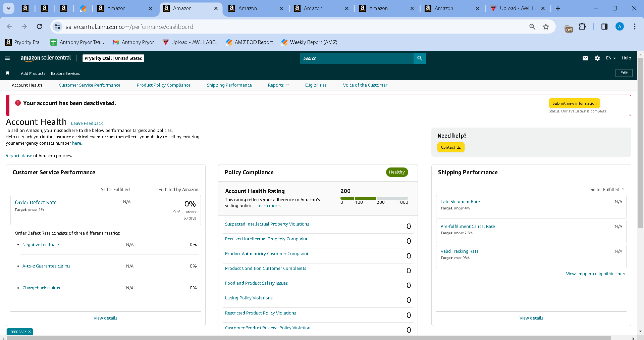Click View shipping eligibilities here link
644x340 pixels.
(596, 274)
